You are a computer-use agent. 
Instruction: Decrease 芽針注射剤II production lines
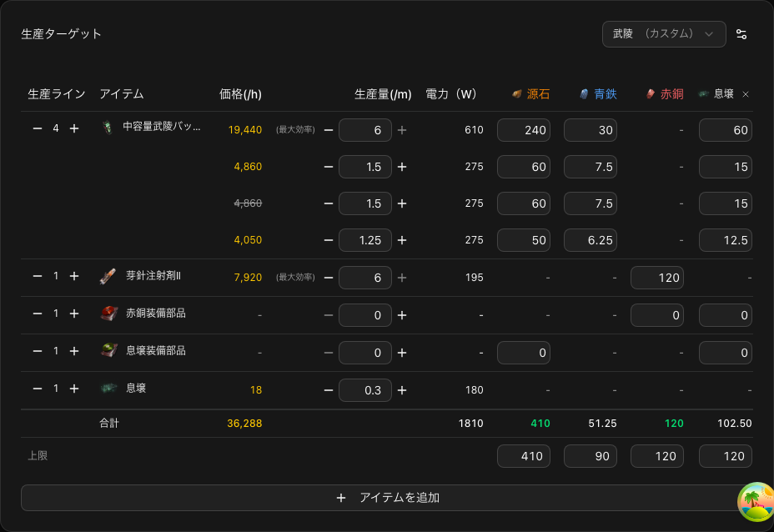coord(38,276)
